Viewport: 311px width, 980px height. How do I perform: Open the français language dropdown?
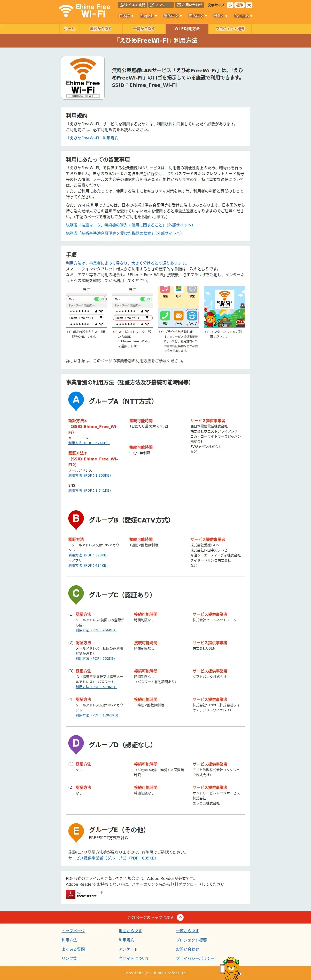(243, 16)
